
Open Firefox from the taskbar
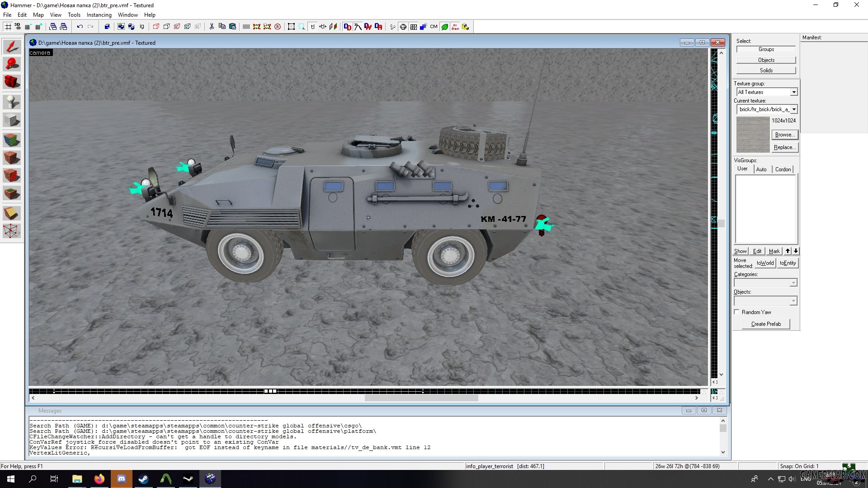click(99, 479)
